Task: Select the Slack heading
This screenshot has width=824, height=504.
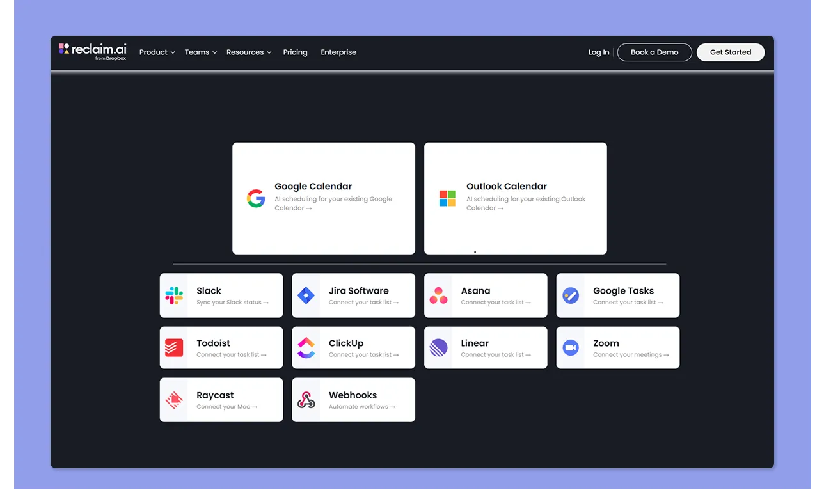Action: (209, 290)
